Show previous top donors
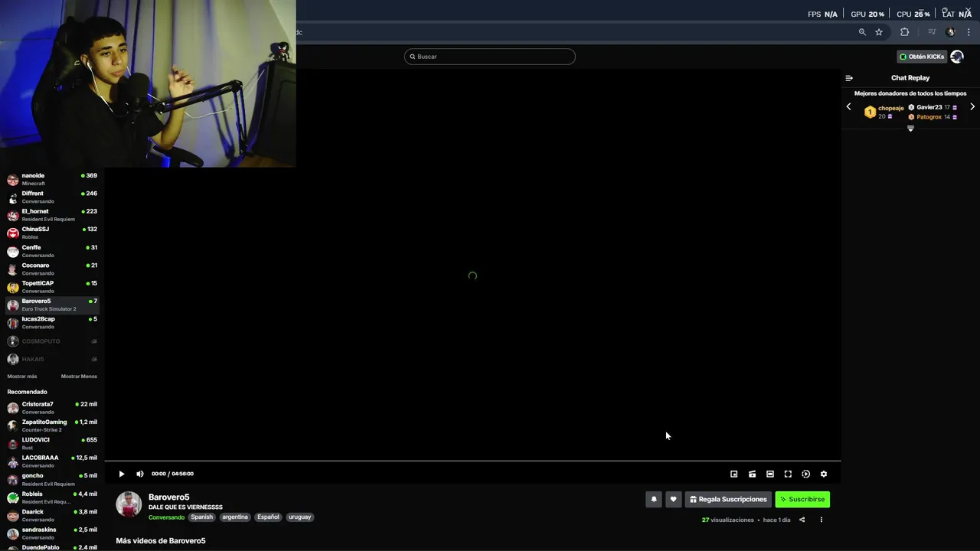This screenshot has height=551, width=980. tap(848, 107)
